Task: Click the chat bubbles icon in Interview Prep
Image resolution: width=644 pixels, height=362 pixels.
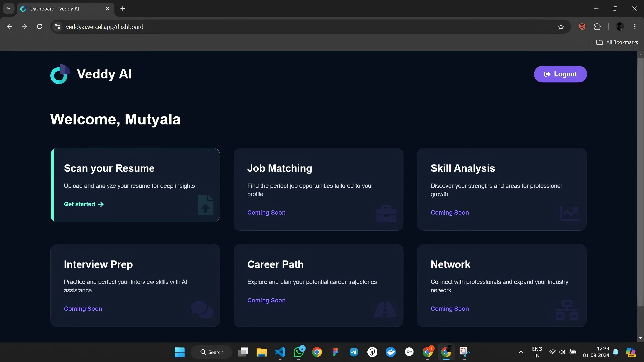Action: (x=202, y=310)
